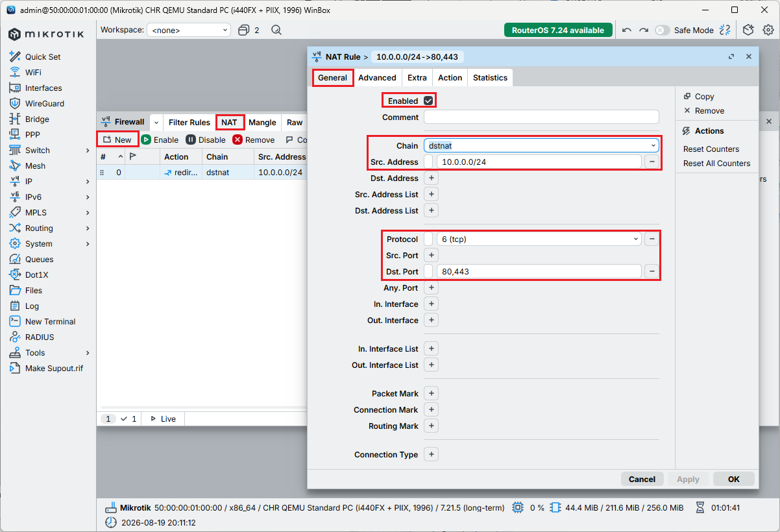
Task: Switch to the Statistics tab
Action: point(490,77)
